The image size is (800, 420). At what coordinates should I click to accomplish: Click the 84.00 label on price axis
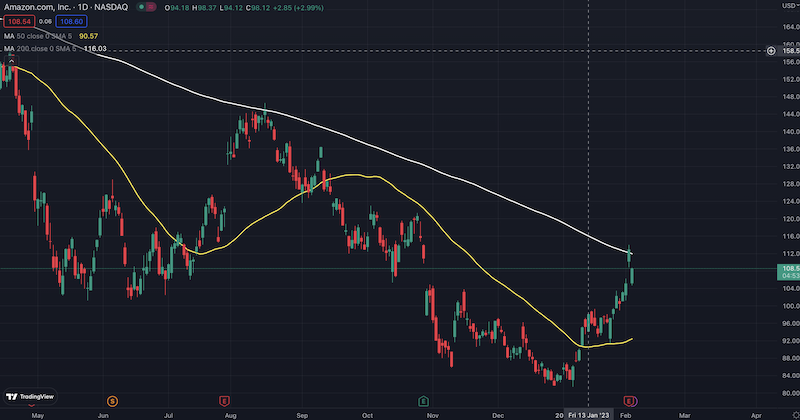point(791,376)
